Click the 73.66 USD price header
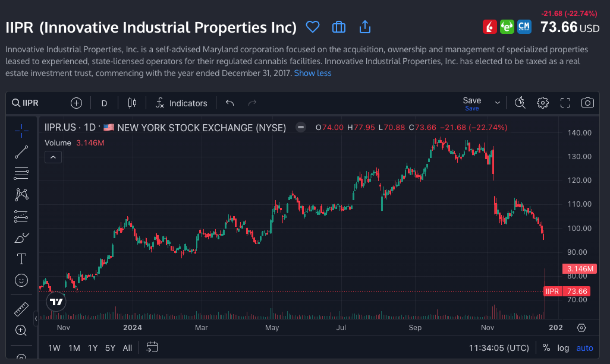 [570, 27]
